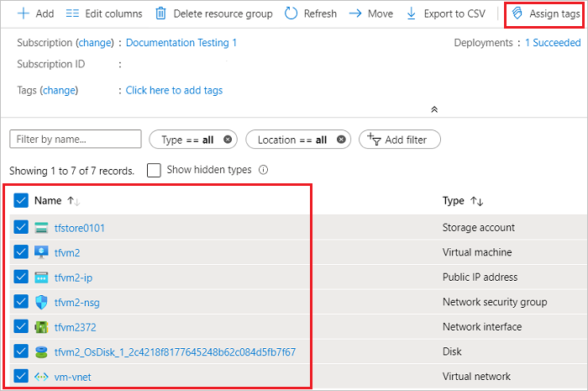Open Edit columns in the toolbar

coord(104,13)
